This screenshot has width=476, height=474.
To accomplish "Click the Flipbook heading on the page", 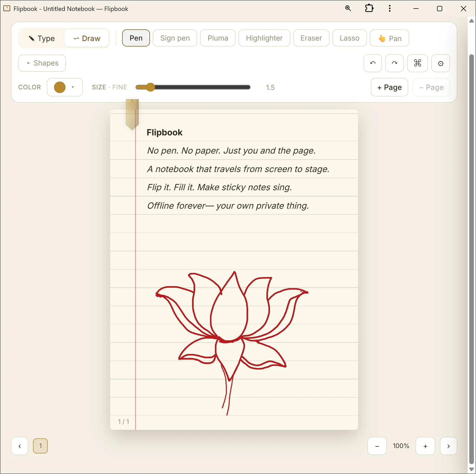I will pyautogui.click(x=164, y=132).
